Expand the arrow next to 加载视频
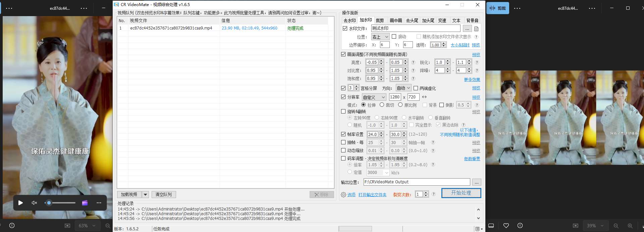The height and width of the screenshot is (232, 644). (x=145, y=194)
